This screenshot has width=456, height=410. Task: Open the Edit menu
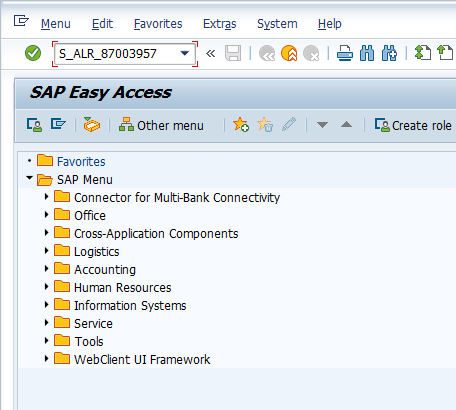(x=102, y=24)
